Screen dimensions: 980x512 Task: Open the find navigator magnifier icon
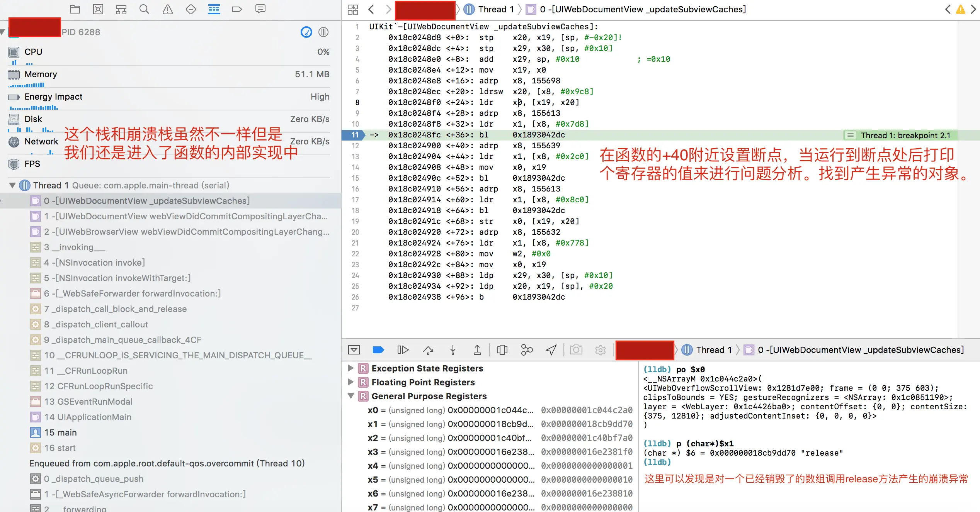click(x=144, y=9)
